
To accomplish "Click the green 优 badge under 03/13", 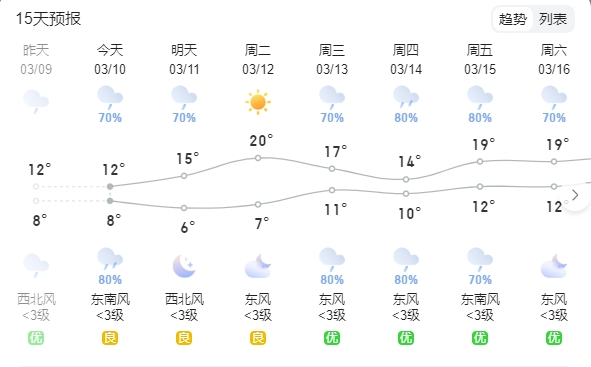I will [332, 338].
